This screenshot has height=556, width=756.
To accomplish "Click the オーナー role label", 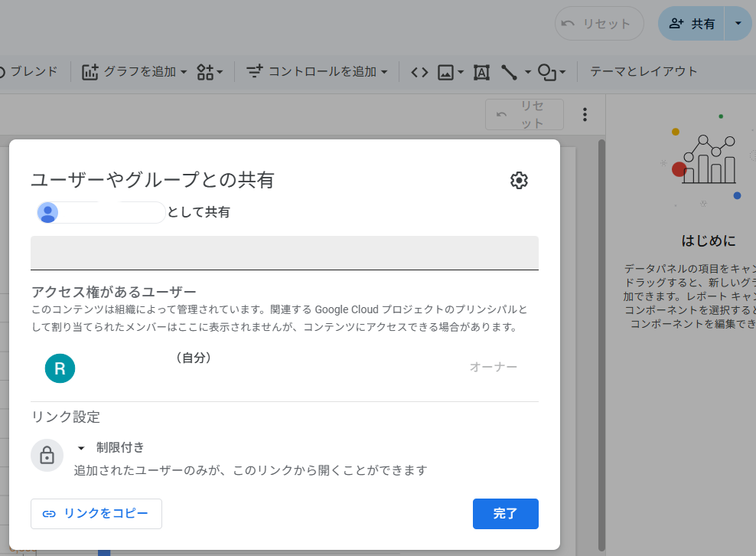I will [x=494, y=367].
